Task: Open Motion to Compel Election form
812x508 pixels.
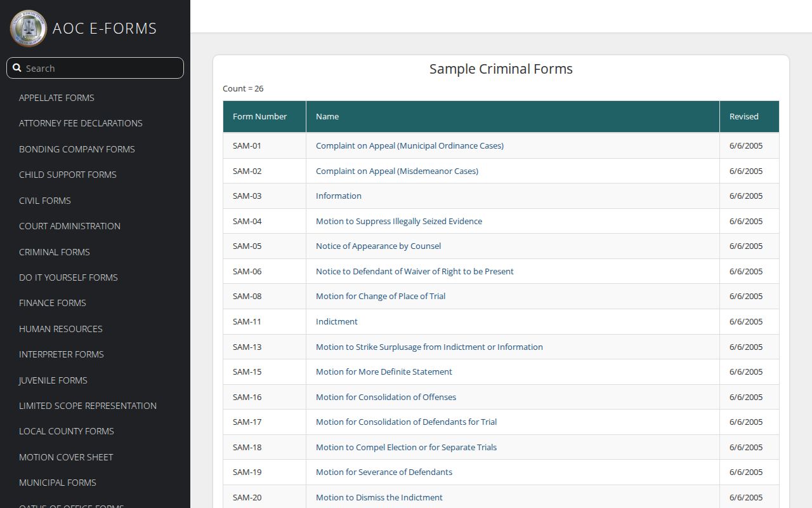Action: [406, 447]
